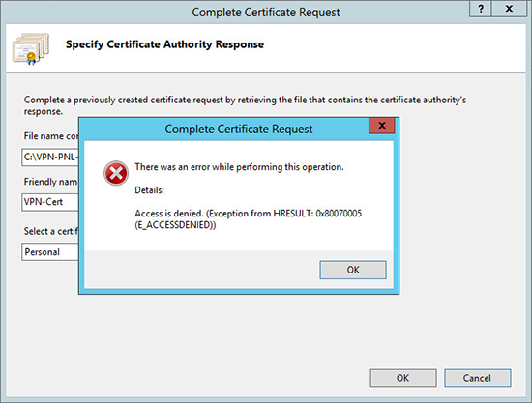Image resolution: width=532 pixels, height=403 pixels.
Task: Click the certificates stack icon in header
Action: (x=31, y=49)
